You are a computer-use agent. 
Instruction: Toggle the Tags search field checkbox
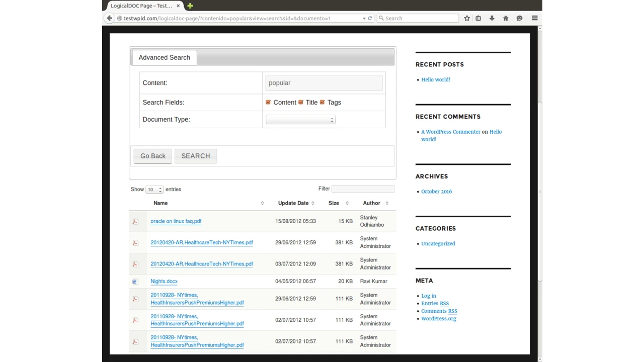(323, 102)
